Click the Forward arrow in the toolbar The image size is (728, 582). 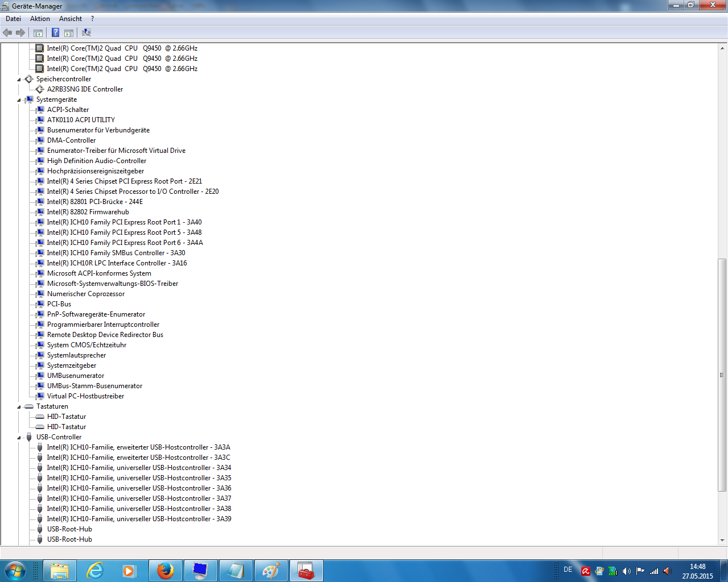[x=20, y=33]
